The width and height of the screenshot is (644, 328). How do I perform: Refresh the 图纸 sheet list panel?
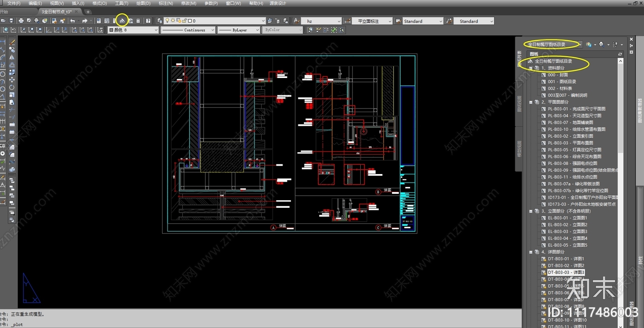pos(620,54)
